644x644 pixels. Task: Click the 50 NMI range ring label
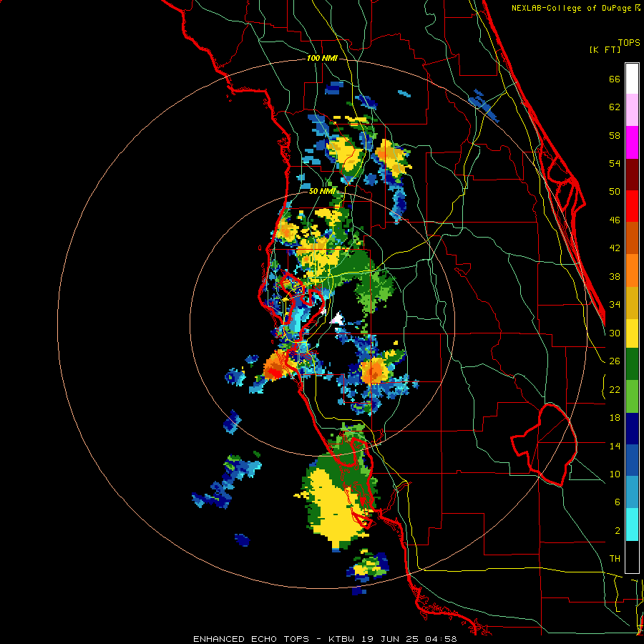click(322, 191)
